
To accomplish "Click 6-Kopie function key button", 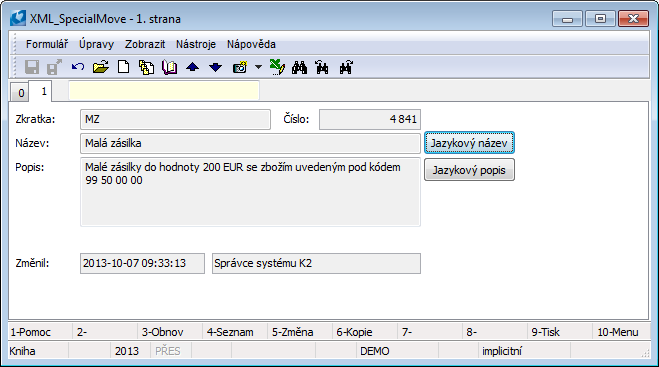I will point(365,332).
